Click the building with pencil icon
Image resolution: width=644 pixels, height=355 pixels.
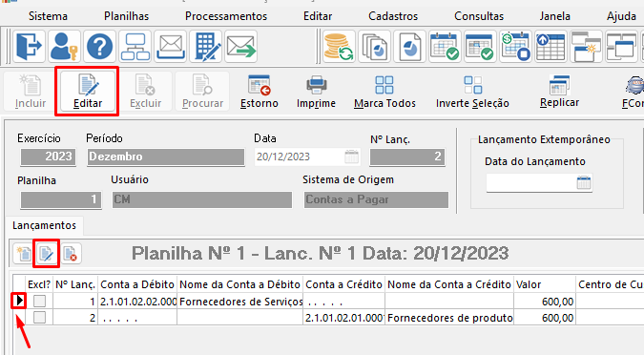(x=206, y=47)
